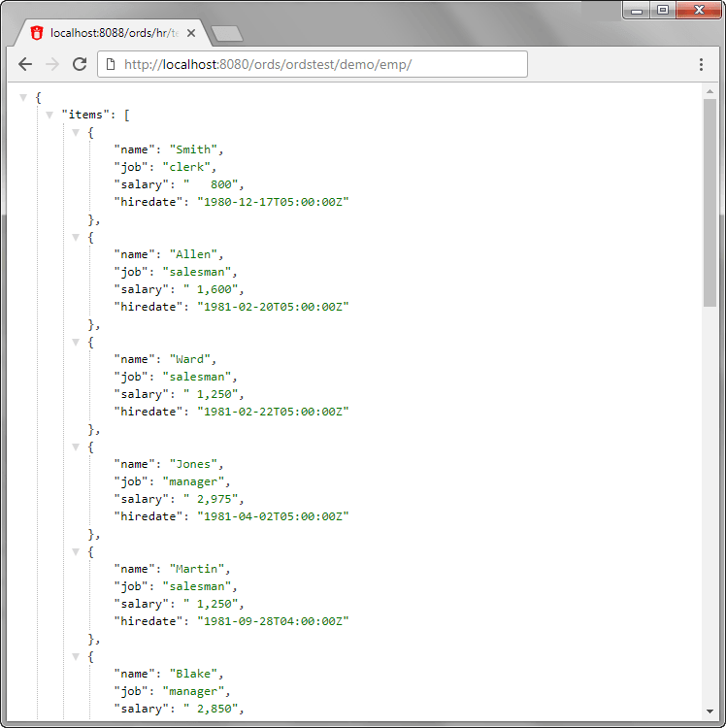Click the "Martin" name value
726x728 pixels.
coord(197,569)
